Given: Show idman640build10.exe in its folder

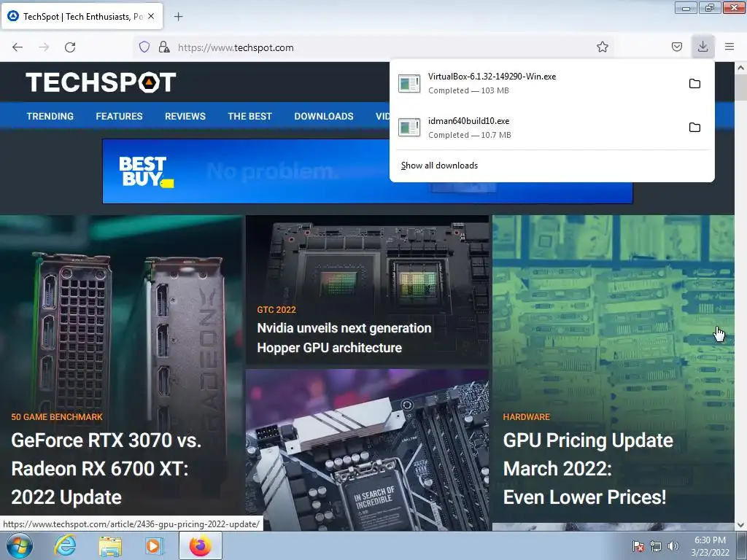Looking at the screenshot, I should click(694, 128).
